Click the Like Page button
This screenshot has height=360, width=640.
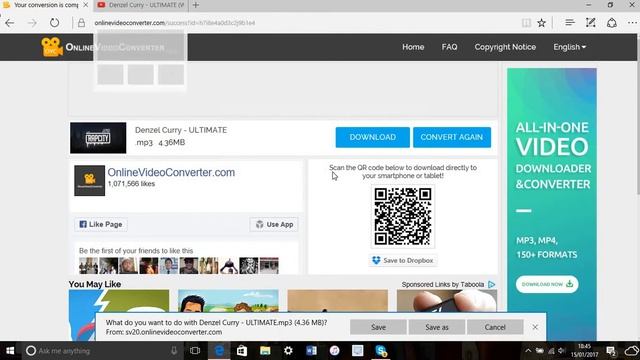coord(101,224)
